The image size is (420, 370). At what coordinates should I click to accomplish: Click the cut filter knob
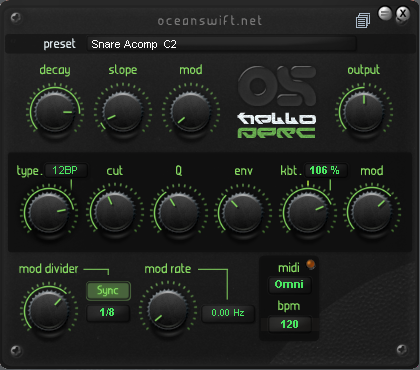click(114, 212)
